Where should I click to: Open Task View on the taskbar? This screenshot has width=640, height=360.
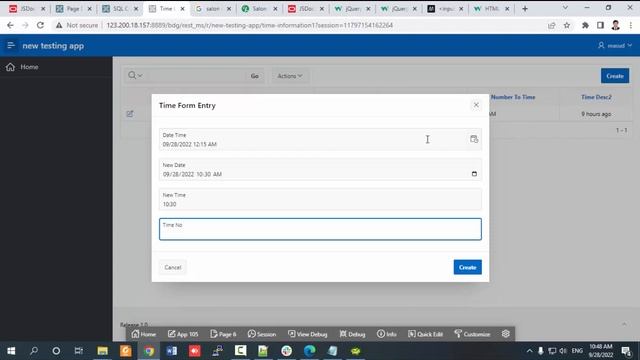click(78, 351)
